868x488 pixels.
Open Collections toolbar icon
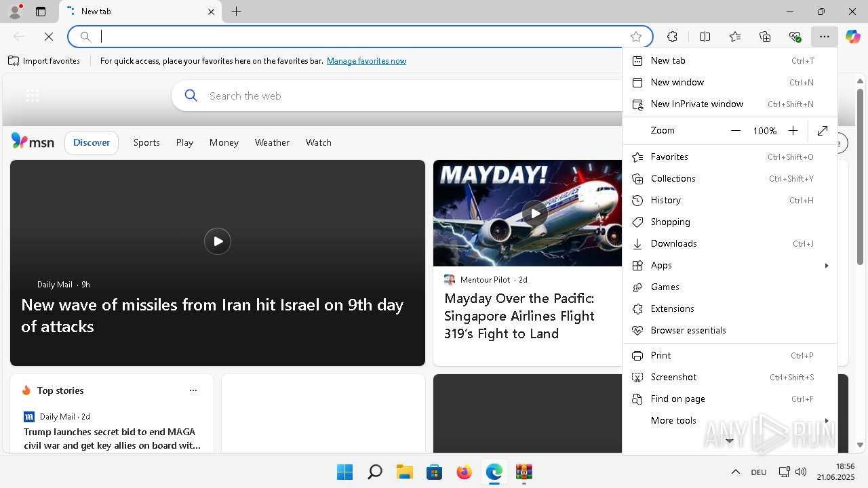point(765,37)
